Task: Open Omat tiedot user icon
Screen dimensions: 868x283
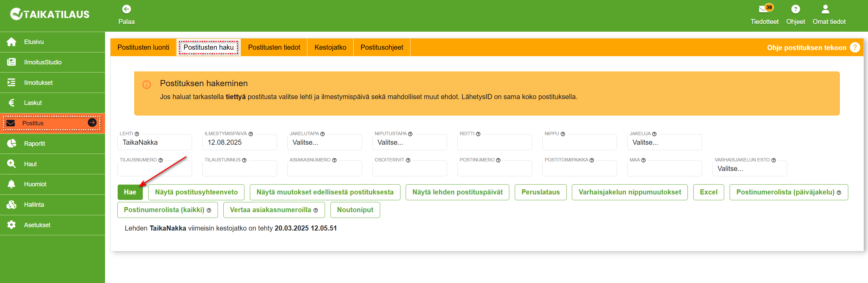Action: coord(826,9)
